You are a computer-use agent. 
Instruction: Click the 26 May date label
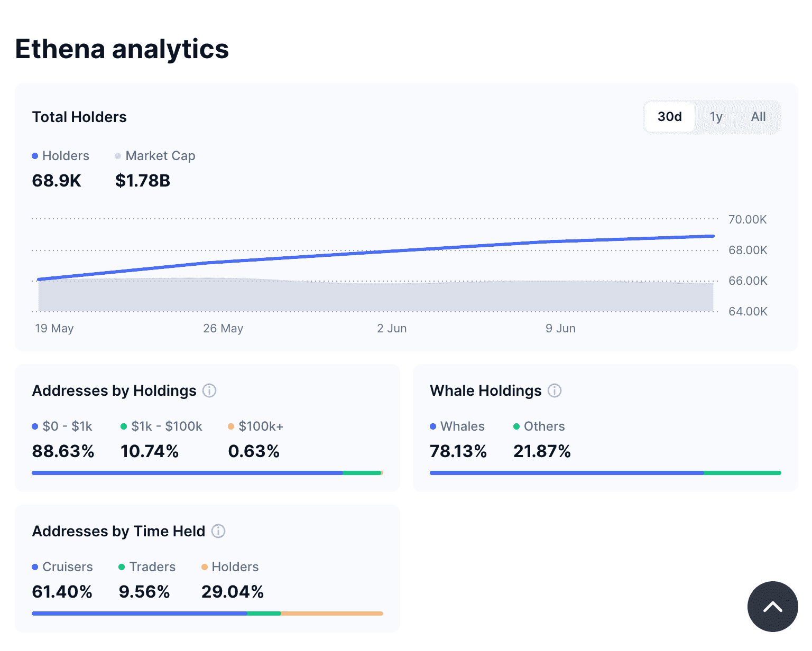point(223,328)
